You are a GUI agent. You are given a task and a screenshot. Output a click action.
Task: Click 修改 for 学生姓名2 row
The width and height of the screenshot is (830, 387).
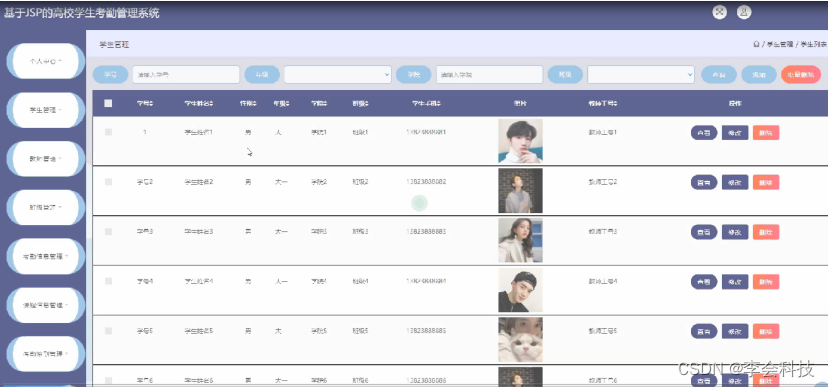click(x=735, y=182)
